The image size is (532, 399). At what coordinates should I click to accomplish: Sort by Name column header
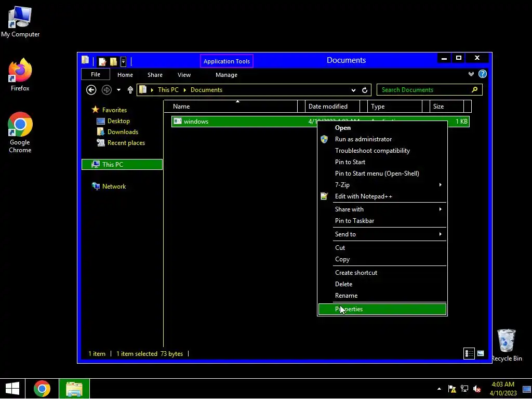[x=230, y=106]
